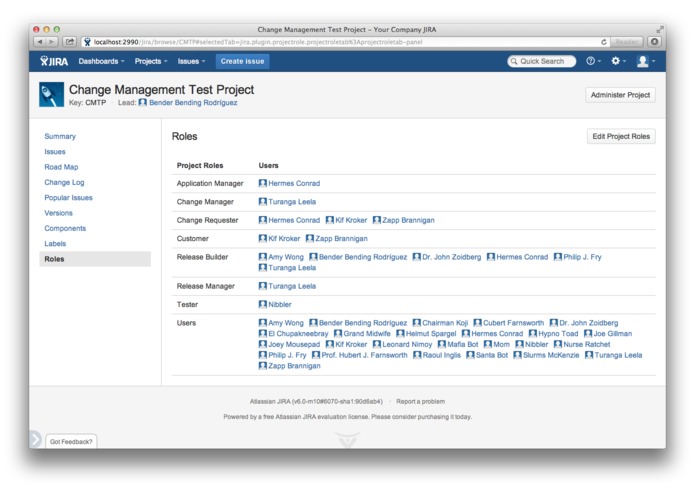Open Kif Kroker in Change Requester row
695x494 pixels.
(351, 220)
